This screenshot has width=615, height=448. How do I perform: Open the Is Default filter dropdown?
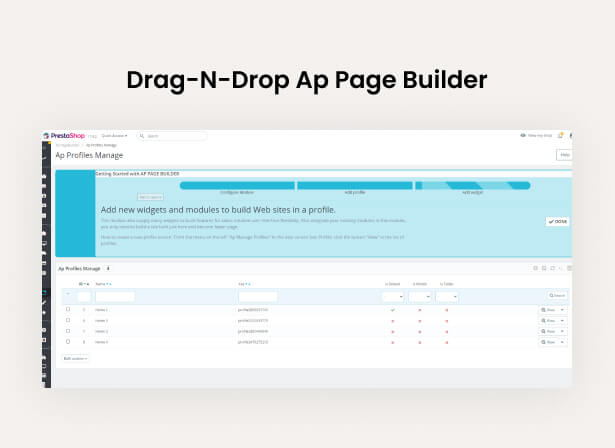[x=393, y=297]
